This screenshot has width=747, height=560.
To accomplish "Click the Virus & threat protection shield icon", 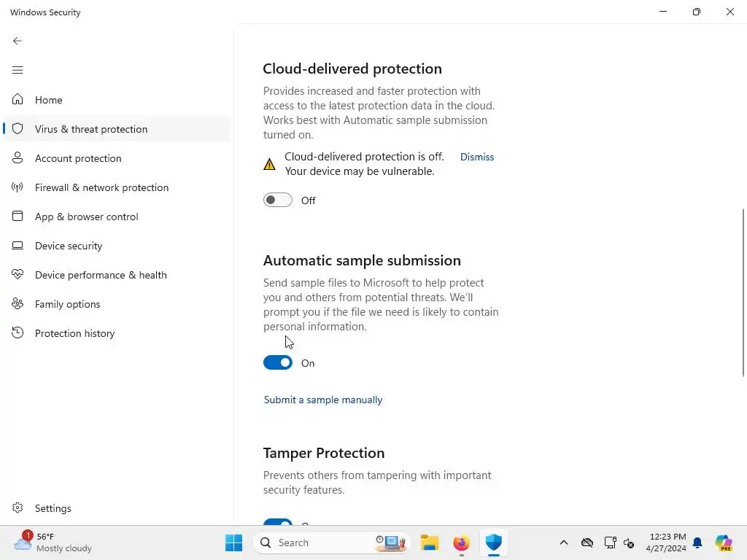I will coord(18,128).
